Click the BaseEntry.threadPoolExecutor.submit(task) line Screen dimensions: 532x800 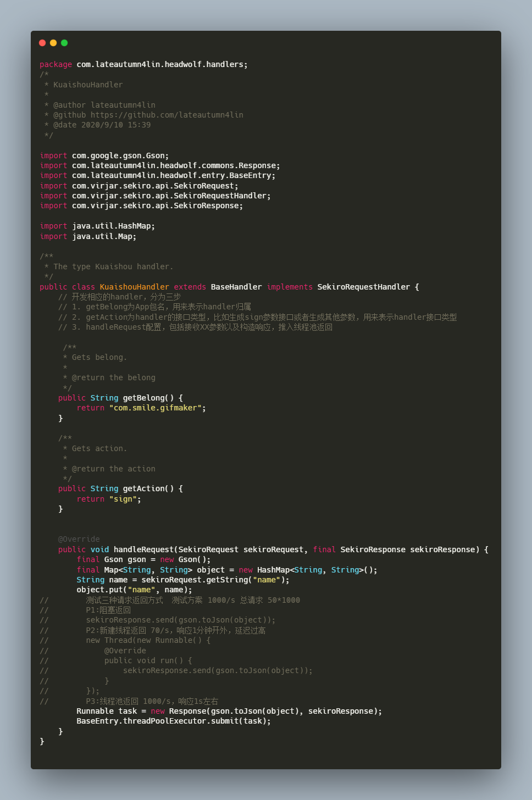174,721
